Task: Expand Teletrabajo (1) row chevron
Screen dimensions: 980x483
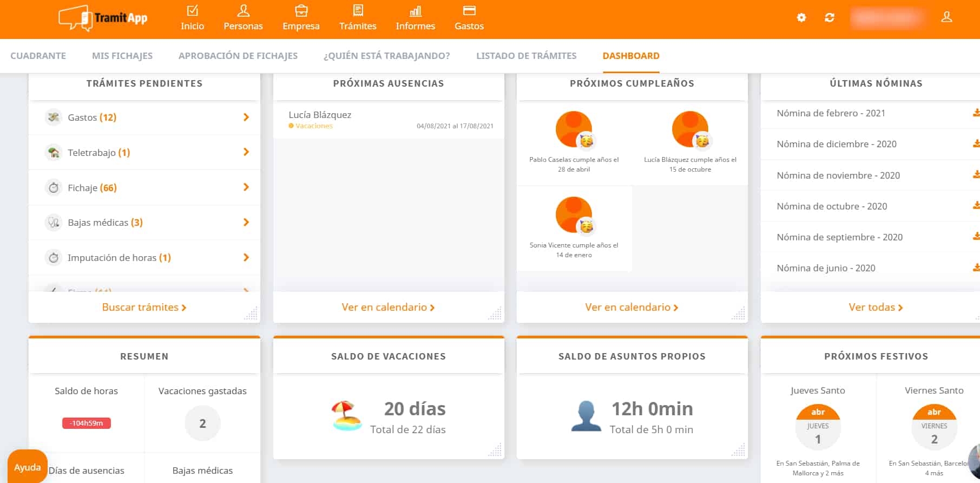Action: tap(246, 152)
